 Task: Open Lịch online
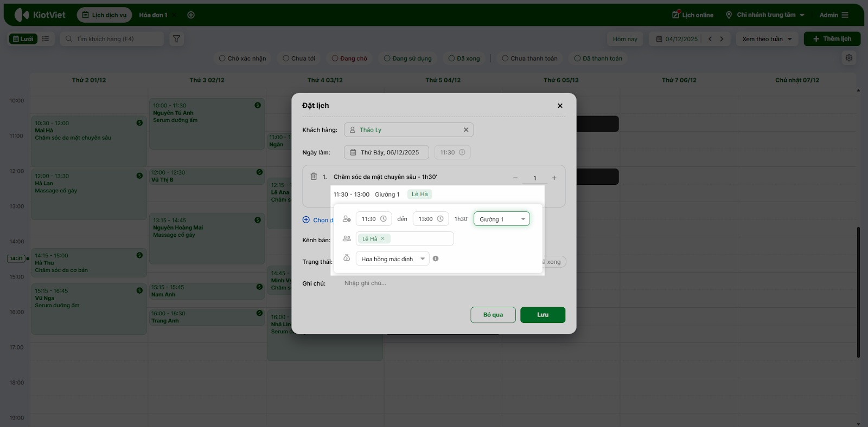[693, 15]
